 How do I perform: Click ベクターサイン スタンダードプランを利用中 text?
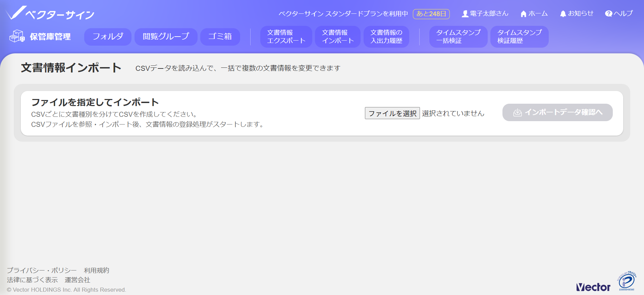point(343,14)
